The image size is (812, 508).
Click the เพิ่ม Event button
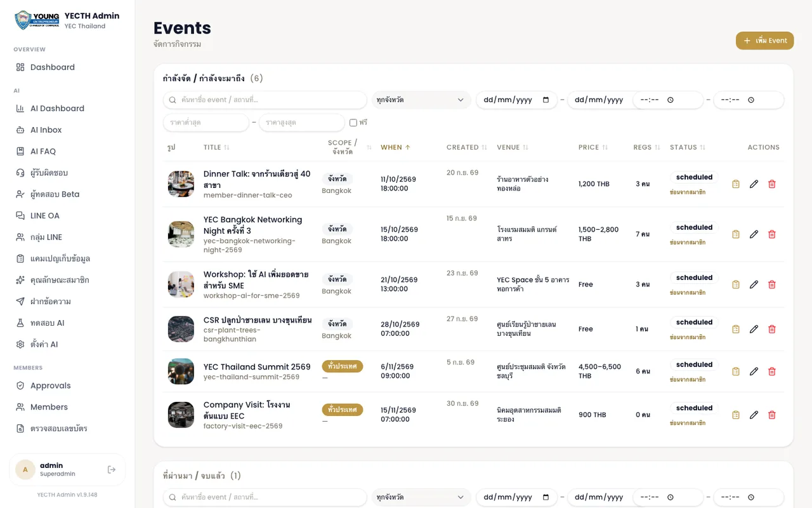[x=765, y=41]
